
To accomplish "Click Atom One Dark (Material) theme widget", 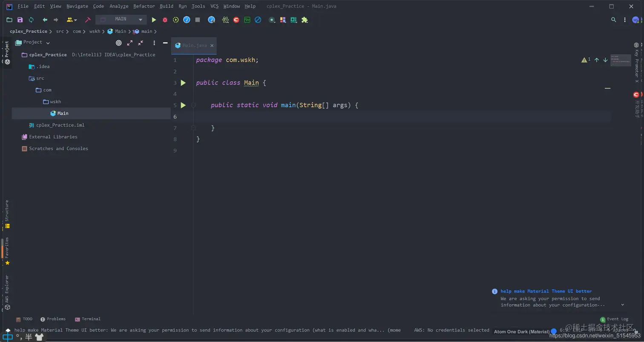I will tap(522, 331).
